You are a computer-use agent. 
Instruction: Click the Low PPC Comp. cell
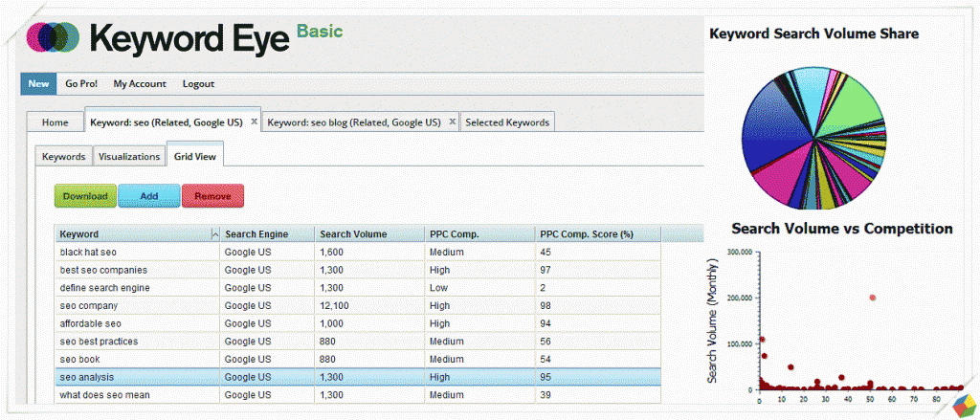480,288
